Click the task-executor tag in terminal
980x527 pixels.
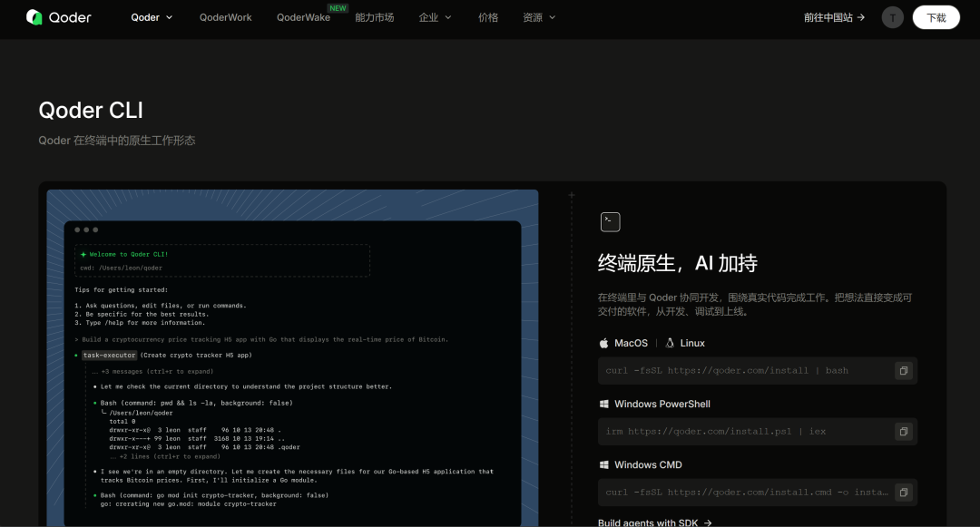pos(110,356)
